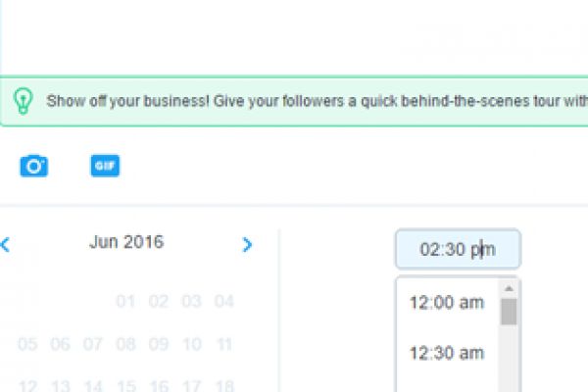This screenshot has width=588, height=392.
Task: Pick June 04 on the calendar
Action: [224, 301]
